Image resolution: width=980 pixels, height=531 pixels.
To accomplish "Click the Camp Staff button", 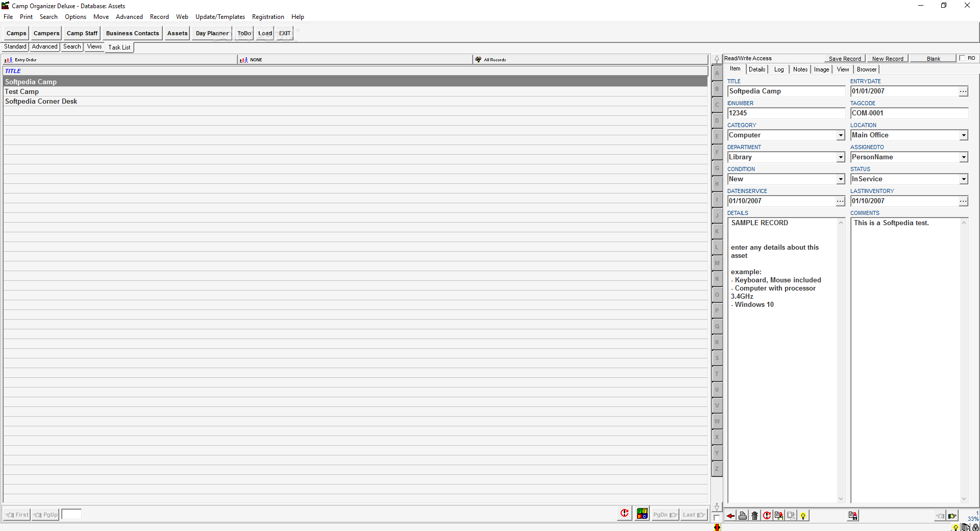I will tap(82, 33).
